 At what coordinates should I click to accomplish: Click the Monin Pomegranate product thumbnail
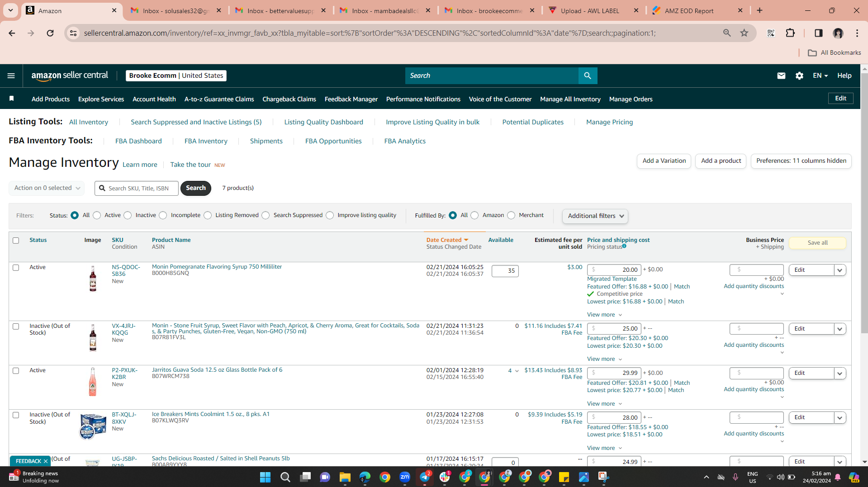(x=93, y=279)
